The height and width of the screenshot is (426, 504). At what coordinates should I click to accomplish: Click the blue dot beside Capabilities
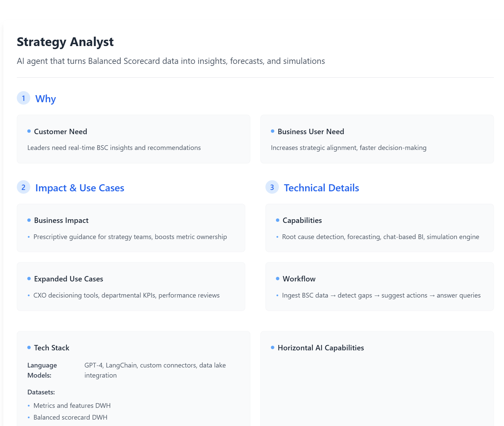278,220
